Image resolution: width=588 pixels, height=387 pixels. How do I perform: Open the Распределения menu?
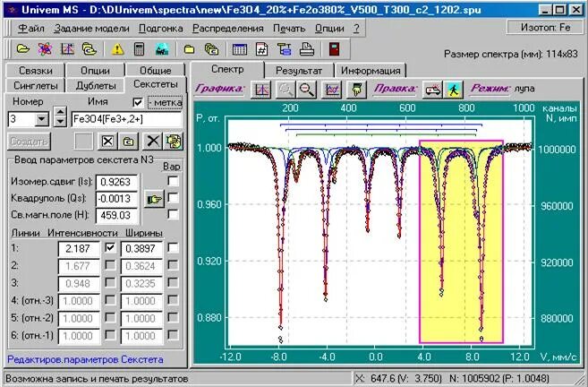coord(228,29)
